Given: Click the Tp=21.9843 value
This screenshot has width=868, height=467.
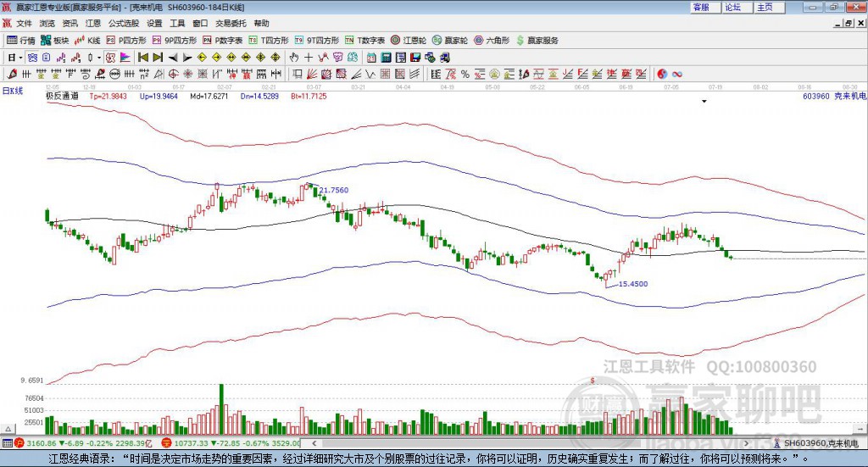Looking at the screenshot, I should pos(108,96).
